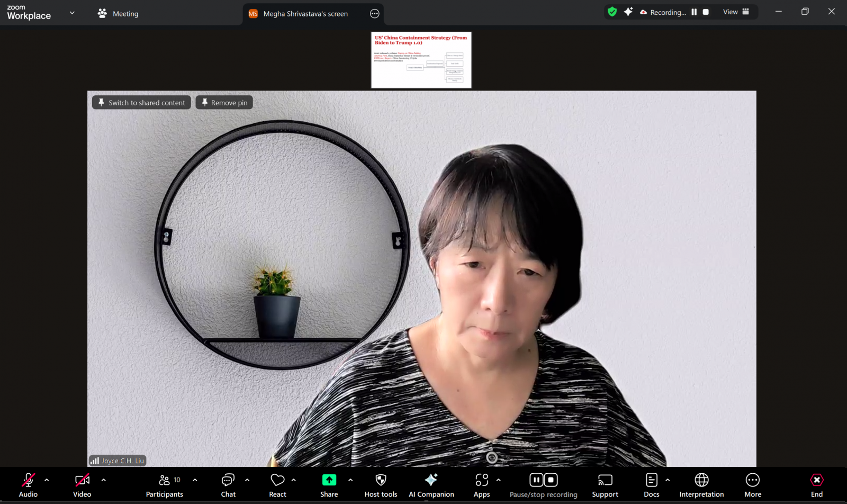The width and height of the screenshot is (847, 504).
Task: Click Switch to shared content
Action: tap(141, 103)
